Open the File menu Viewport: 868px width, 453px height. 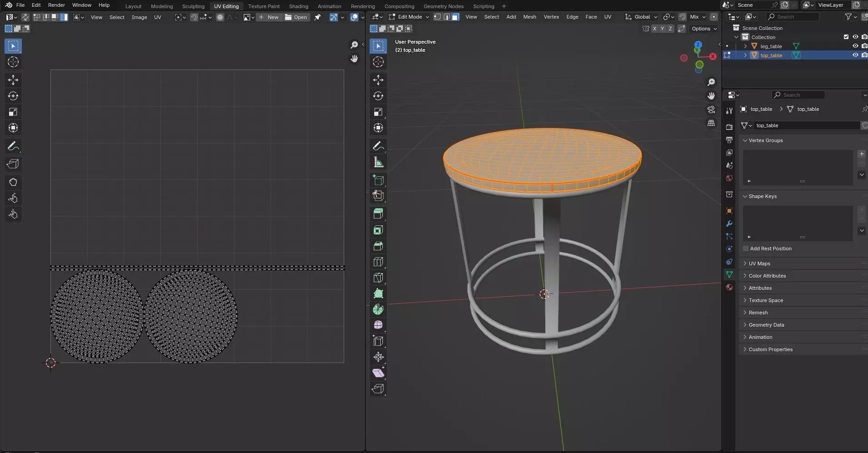[20, 5]
